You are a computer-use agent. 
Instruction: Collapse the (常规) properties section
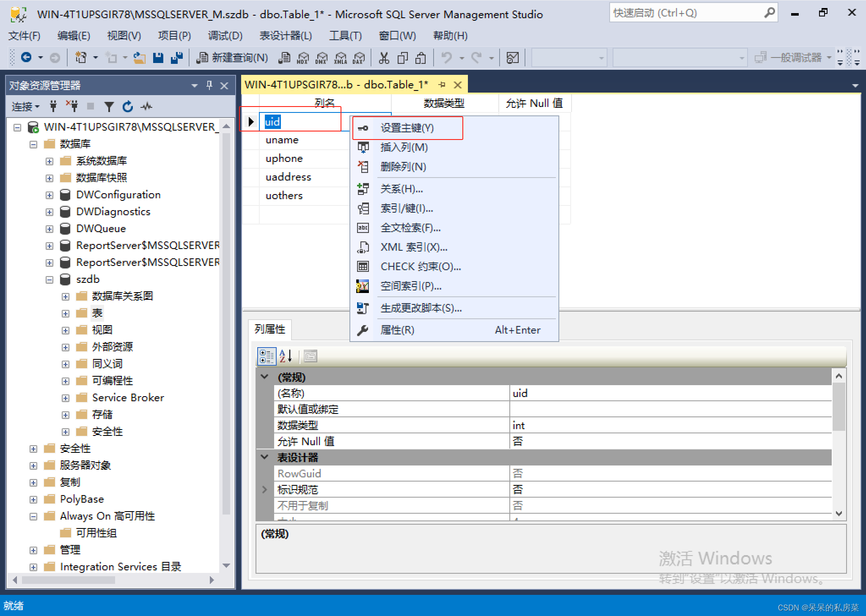[265, 377]
